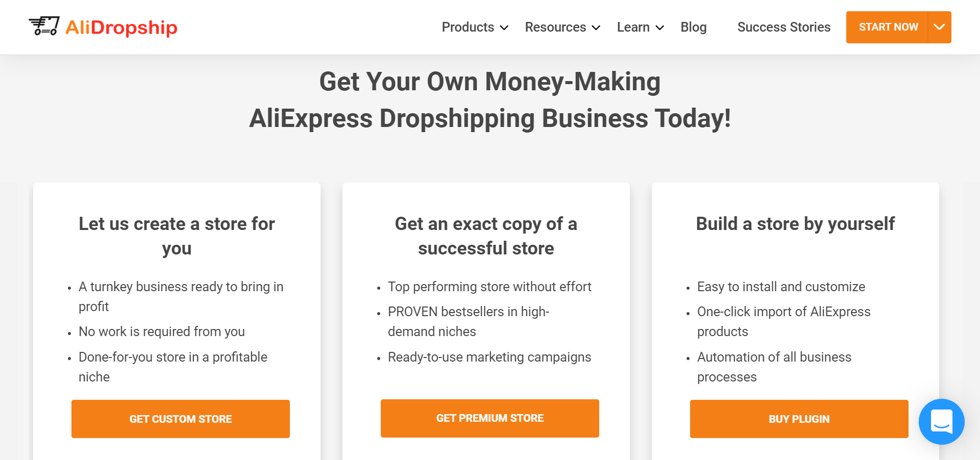The height and width of the screenshot is (460, 980).
Task: Open the Success Stories page
Action: (783, 27)
